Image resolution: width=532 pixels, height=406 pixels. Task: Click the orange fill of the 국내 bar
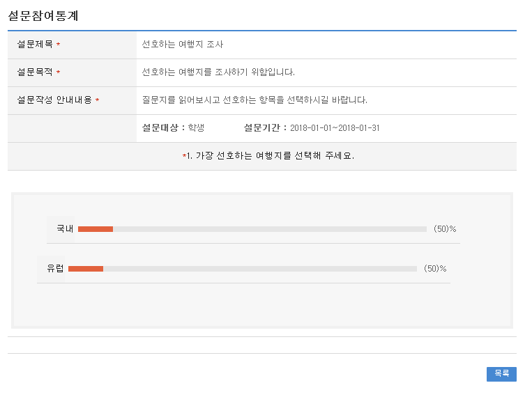[x=96, y=228]
